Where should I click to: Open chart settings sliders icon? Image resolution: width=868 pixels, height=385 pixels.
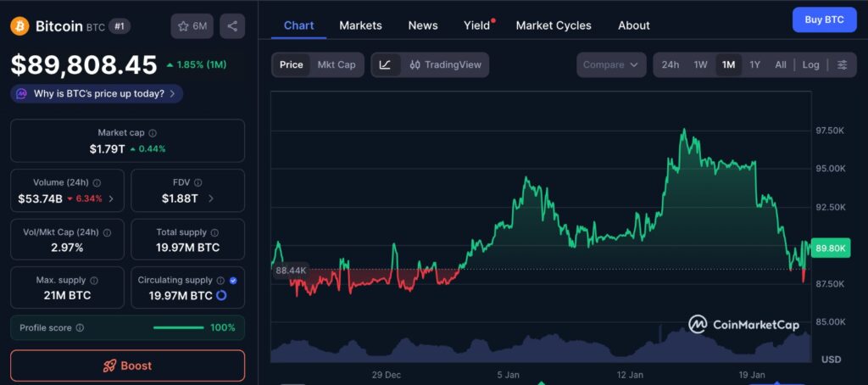coord(842,64)
